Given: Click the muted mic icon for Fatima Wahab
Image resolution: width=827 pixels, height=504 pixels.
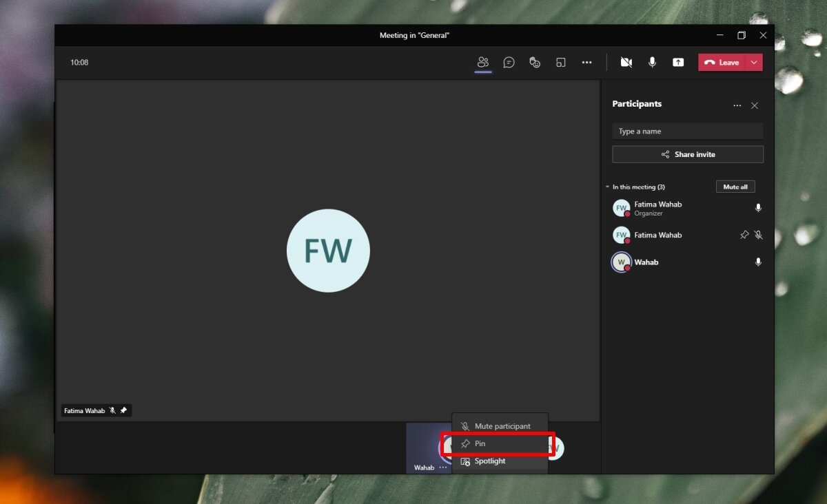Looking at the screenshot, I should (758, 235).
